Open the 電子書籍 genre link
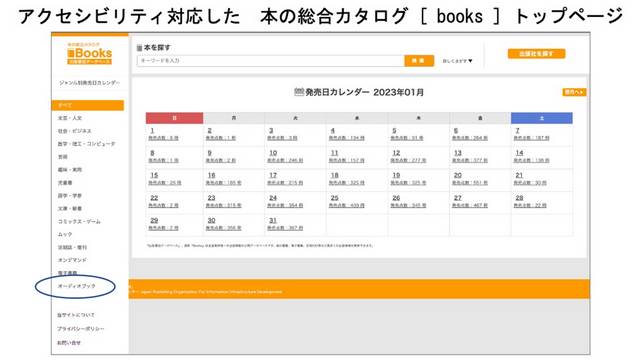 (67, 273)
